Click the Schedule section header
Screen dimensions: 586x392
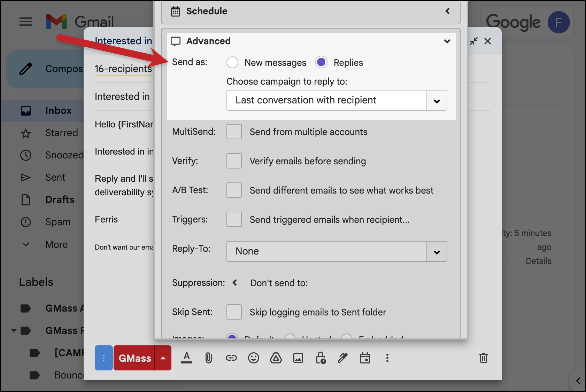click(x=311, y=11)
